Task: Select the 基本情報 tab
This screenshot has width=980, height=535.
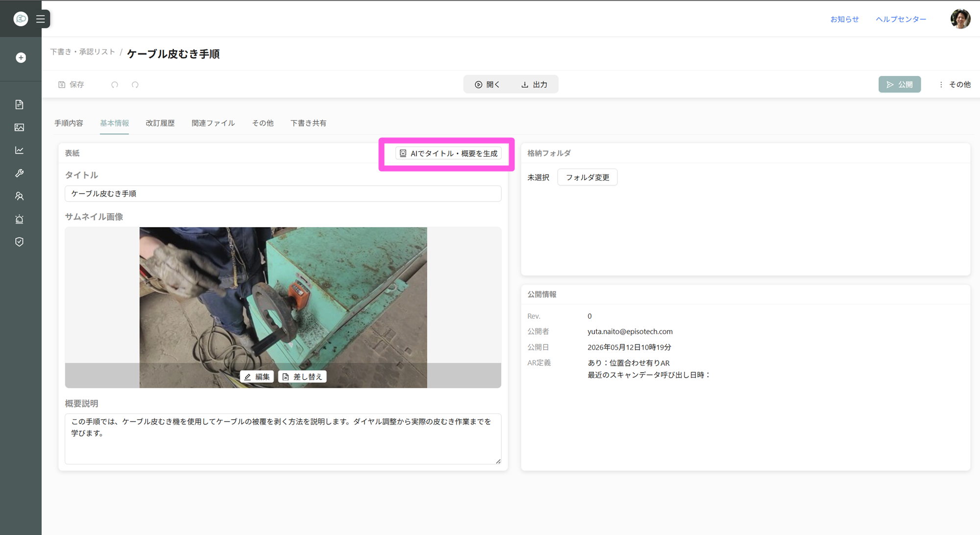Action: click(115, 123)
